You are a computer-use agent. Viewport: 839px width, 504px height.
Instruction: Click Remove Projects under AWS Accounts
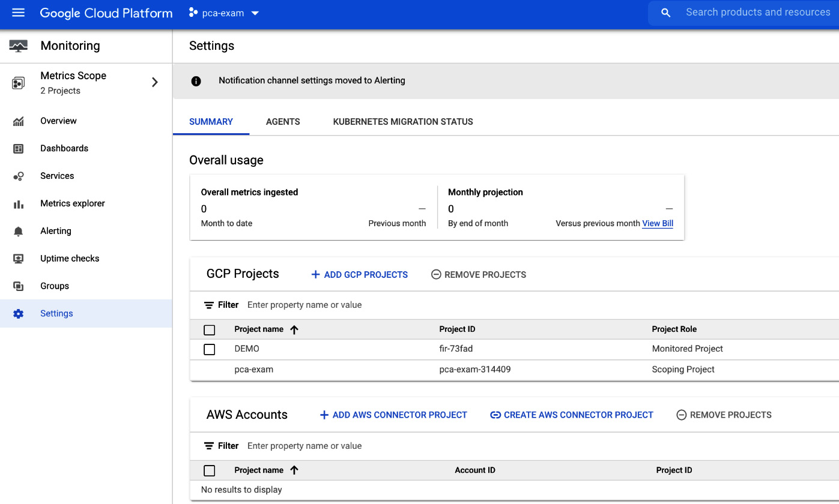[x=724, y=415]
